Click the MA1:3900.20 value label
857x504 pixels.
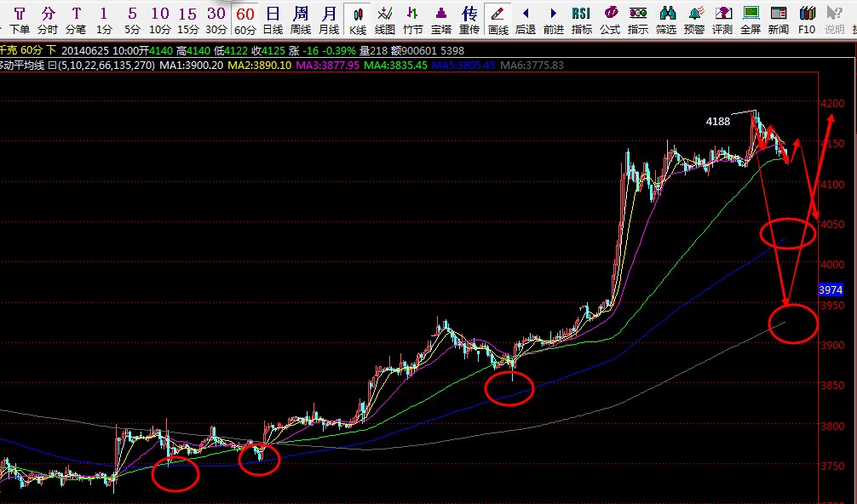click(x=192, y=66)
